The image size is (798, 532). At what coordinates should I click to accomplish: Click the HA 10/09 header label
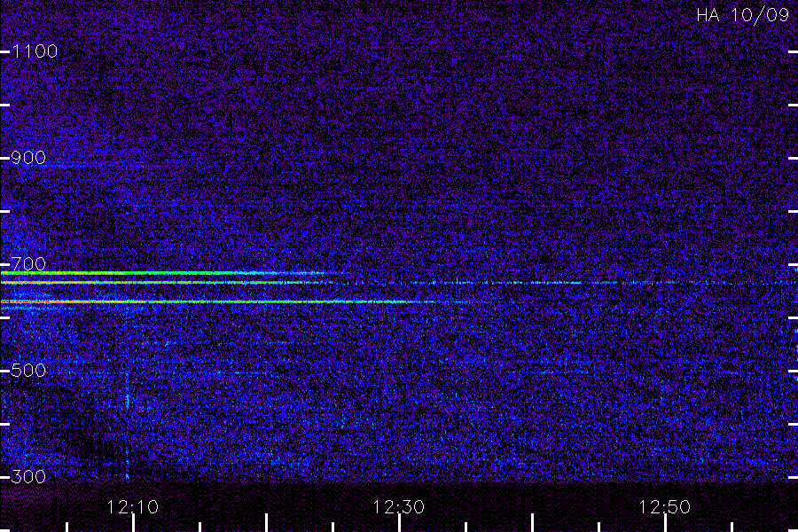pyautogui.click(x=742, y=15)
